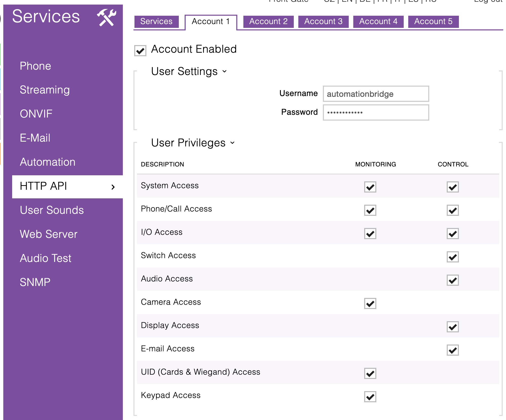Image resolution: width=506 pixels, height=420 pixels.
Task: Collapse the User Privileges section arrow
Action: (232, 143)
